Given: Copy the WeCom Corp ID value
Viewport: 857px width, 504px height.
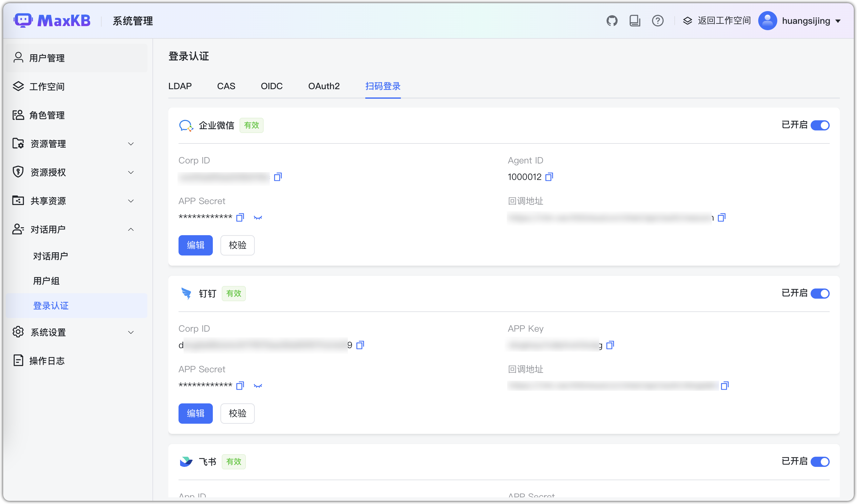Looking at the screenshot, I should coord(278,177).
